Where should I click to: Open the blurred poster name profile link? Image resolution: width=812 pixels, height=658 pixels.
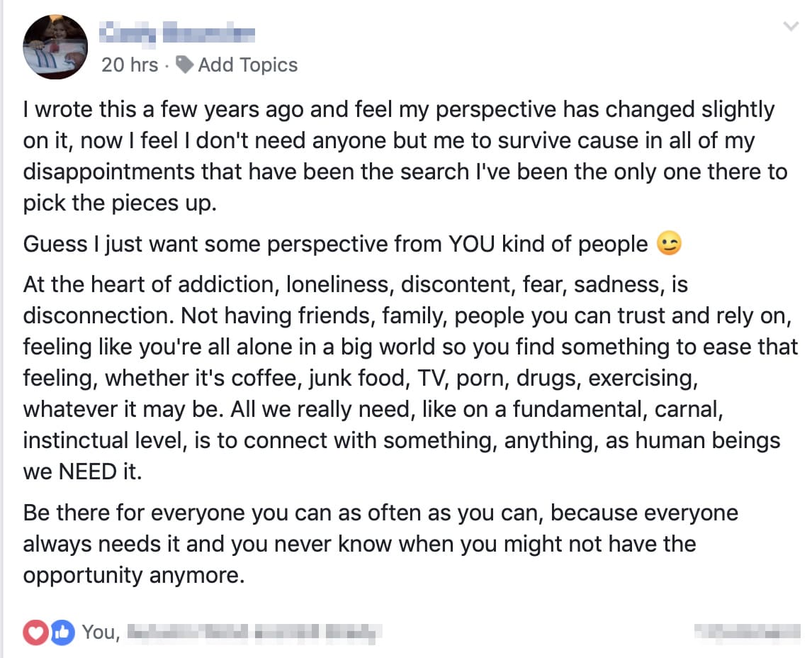(x=177, y=32)
